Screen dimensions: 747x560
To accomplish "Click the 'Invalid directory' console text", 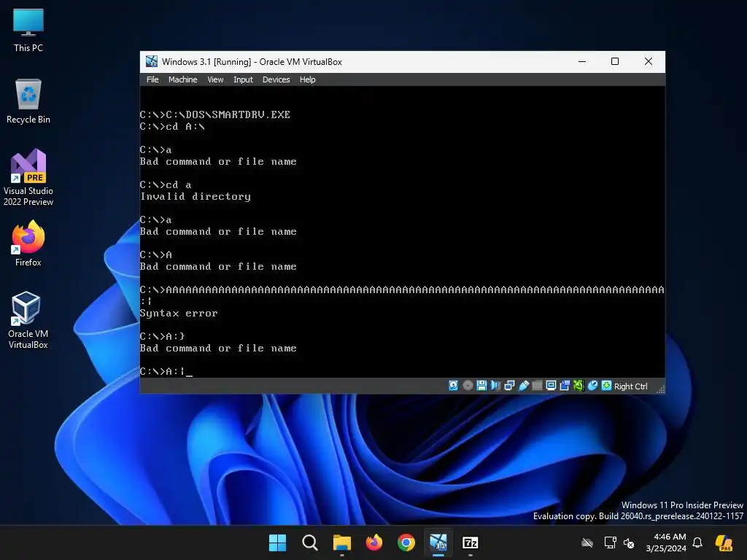I will coord(196,196).
